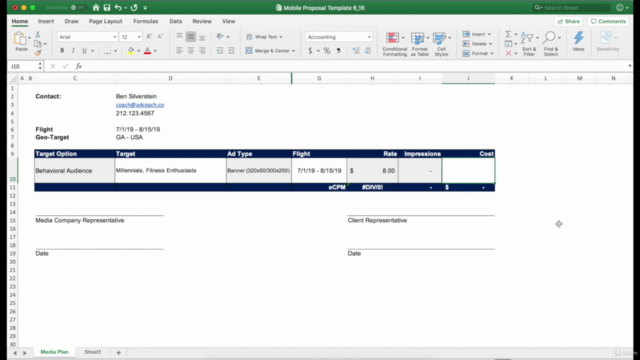
Task: Increase font size
Action: (149, 37)
